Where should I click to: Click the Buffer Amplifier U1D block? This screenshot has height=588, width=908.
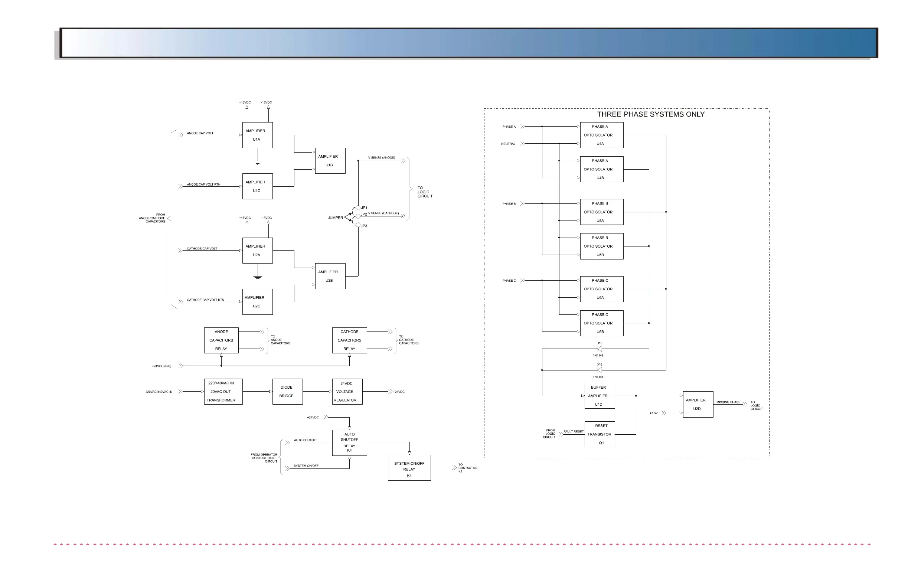600,396
